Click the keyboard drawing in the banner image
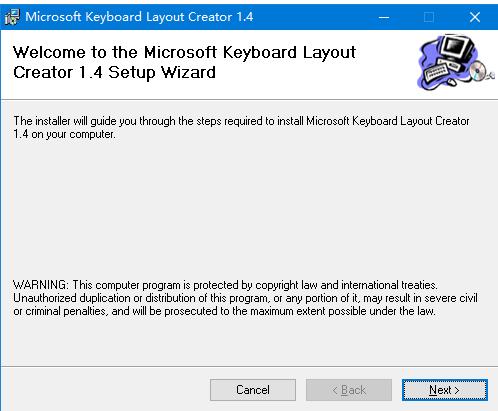The width and height of the screenshot is (498, 411). tap(437, 73)
